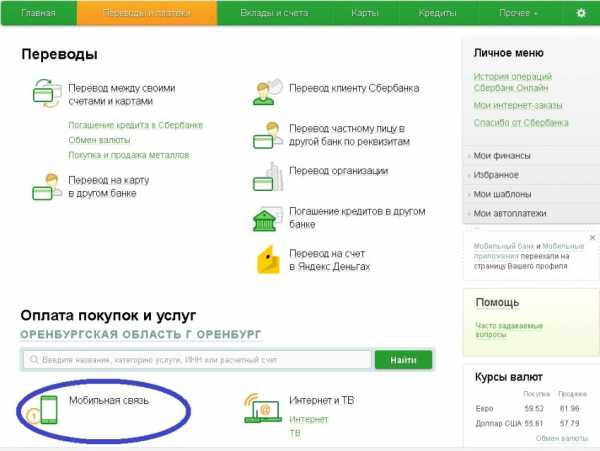Click the bank building loan repayment icon
This screenshot has width=600, height=451.
point(268,219)
